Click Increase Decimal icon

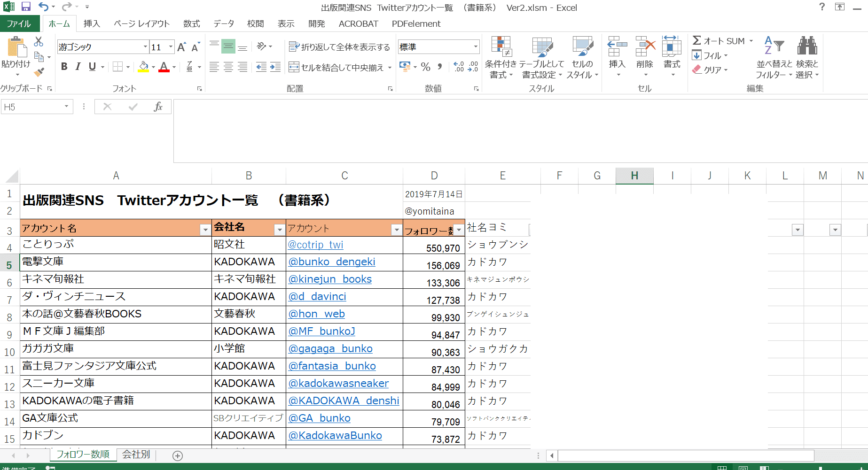459,67
